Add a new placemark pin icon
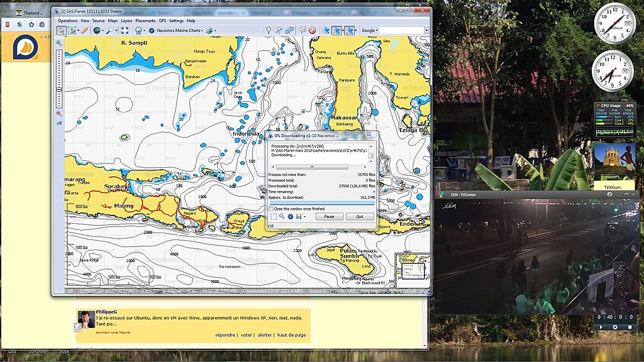 click(x=269, y=30)
